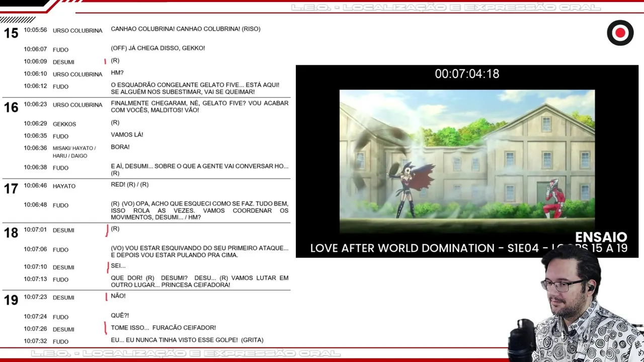
Task: Click timecode 10:06:23
Action: coord(35,105)
